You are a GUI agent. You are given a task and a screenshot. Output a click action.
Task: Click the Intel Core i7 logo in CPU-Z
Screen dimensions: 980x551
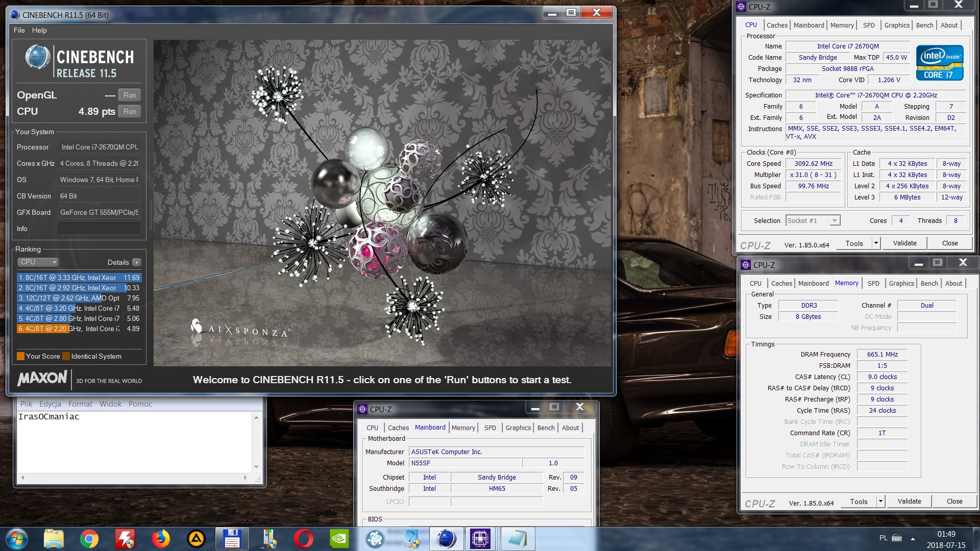coord(939,63)
